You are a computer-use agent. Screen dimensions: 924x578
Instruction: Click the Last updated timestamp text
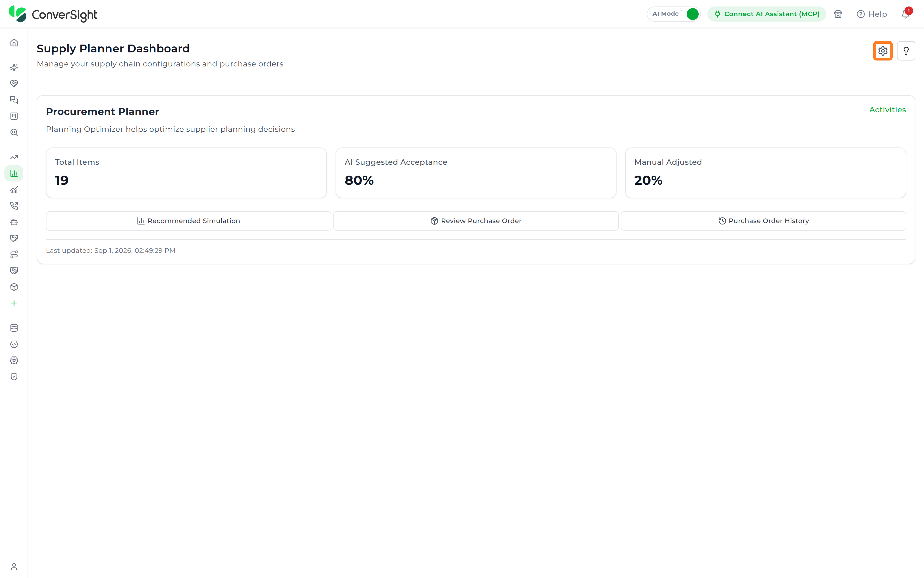pyautogui.click(x=111, y=251)
